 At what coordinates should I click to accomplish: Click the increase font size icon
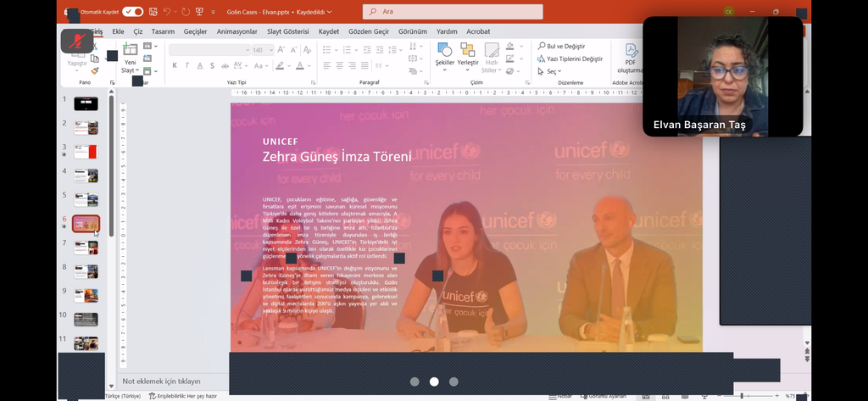coord(281,50)
